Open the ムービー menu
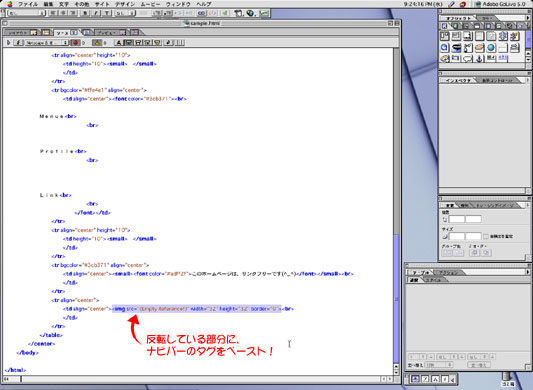Screen dimensions: 533x390 (150, 4)
